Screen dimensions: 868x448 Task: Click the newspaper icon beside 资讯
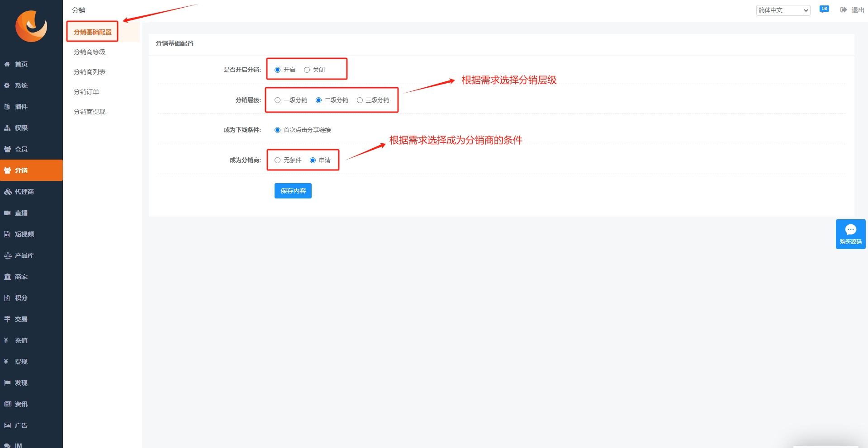pos(8,404)
